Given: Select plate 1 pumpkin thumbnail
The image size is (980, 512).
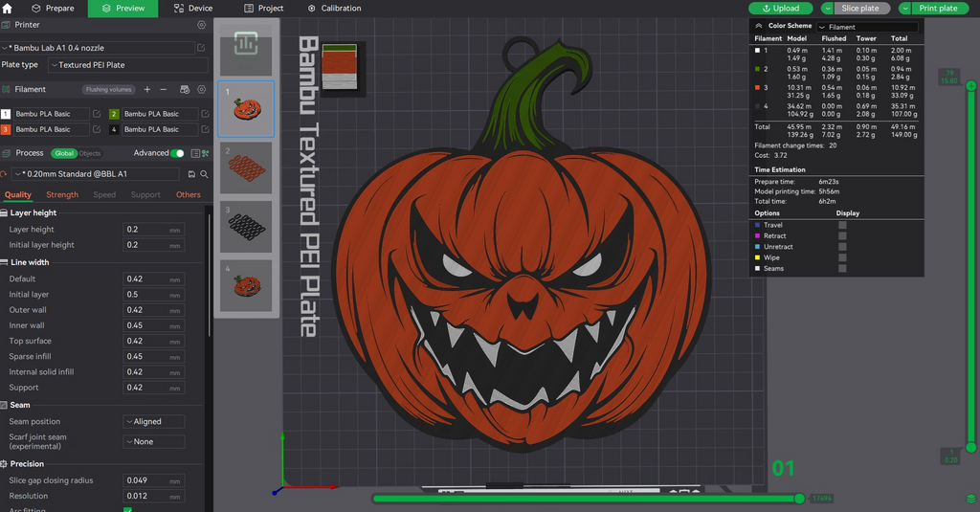Looking at the screenshot, I should click(246, 109).
